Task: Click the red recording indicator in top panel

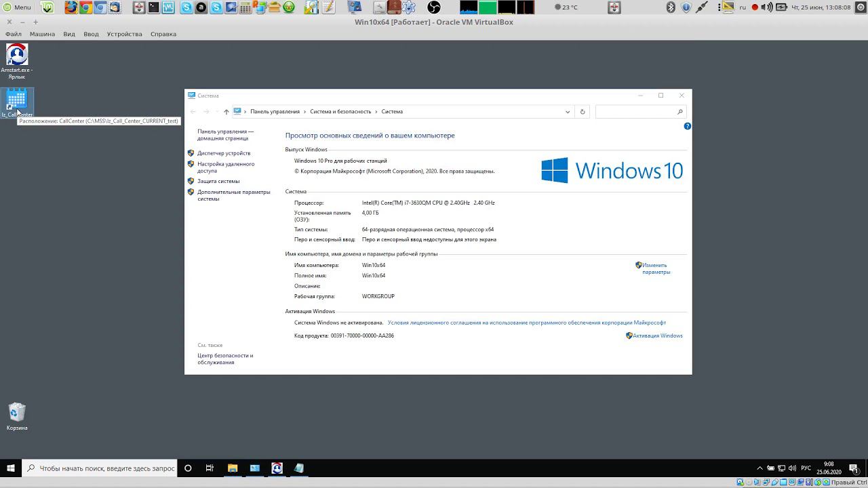Action: pyautogui.click(x=755, y=7)
